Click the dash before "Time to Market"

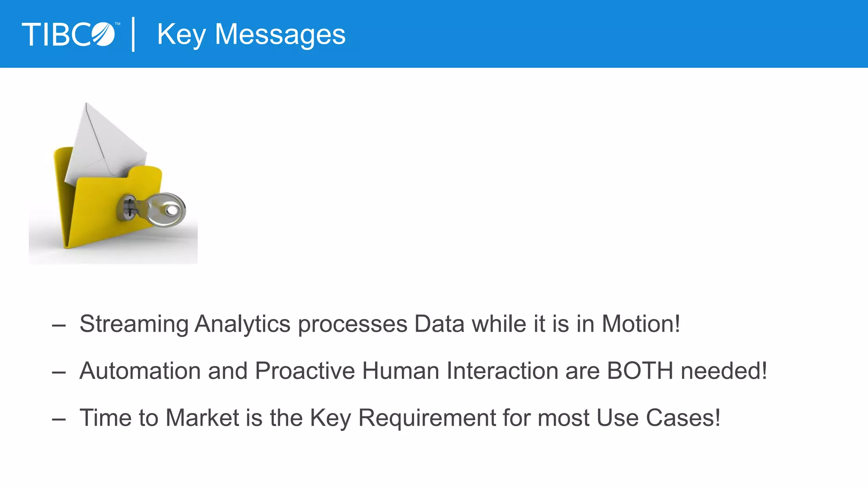coord(58,419)
